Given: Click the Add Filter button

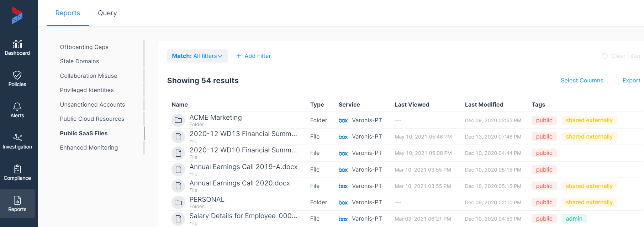Looking at the screenshot, I should coord(253,56).
